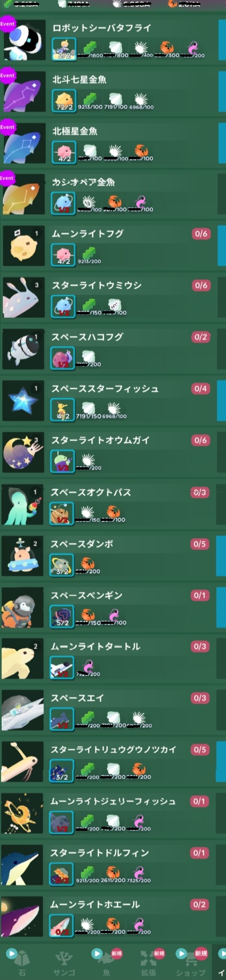Tap the rocket requirement box under ムーンライトタートル
This screenshot has width=226, height=980.
coord(62,668)
